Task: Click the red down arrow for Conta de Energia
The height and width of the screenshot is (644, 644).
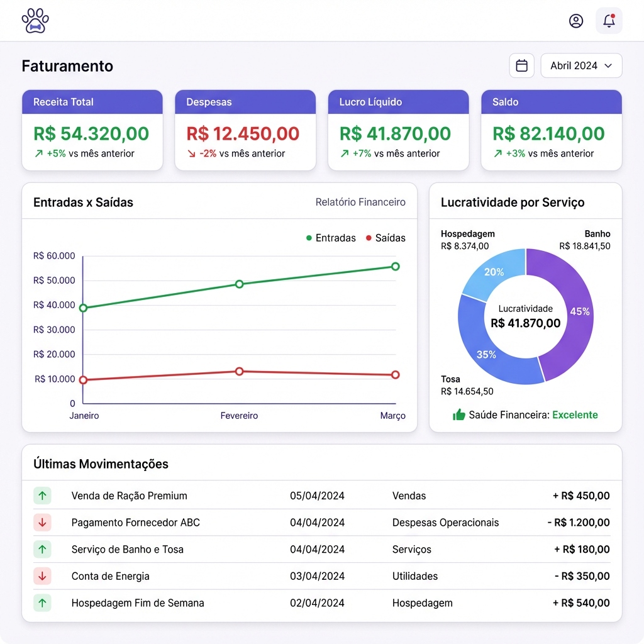Action: 42,576
